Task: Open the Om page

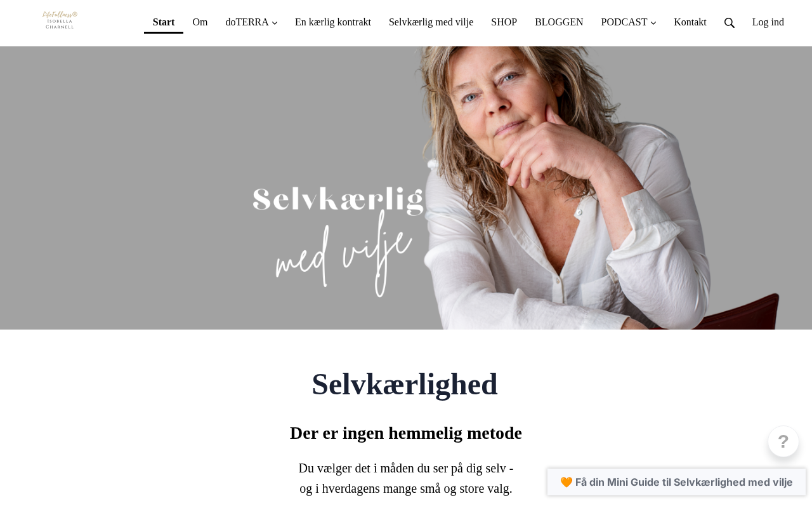Action: click(x=200, y=22)
